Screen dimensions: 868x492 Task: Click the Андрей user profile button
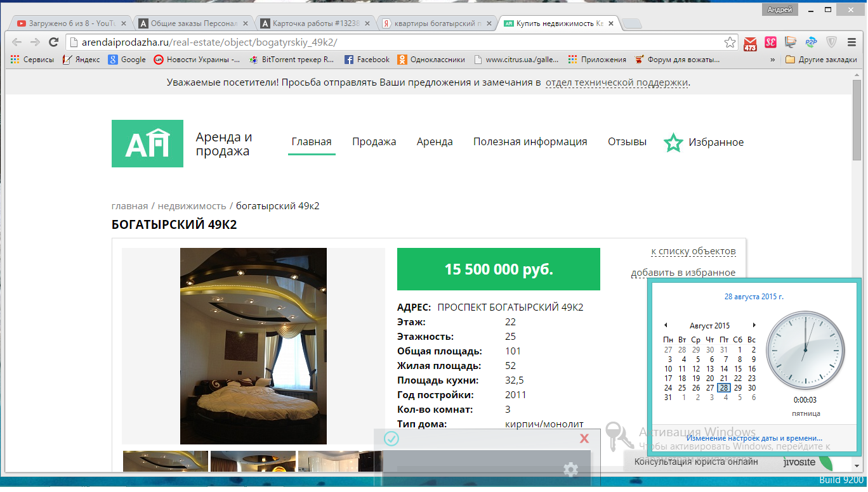click(x=780, y=10)
